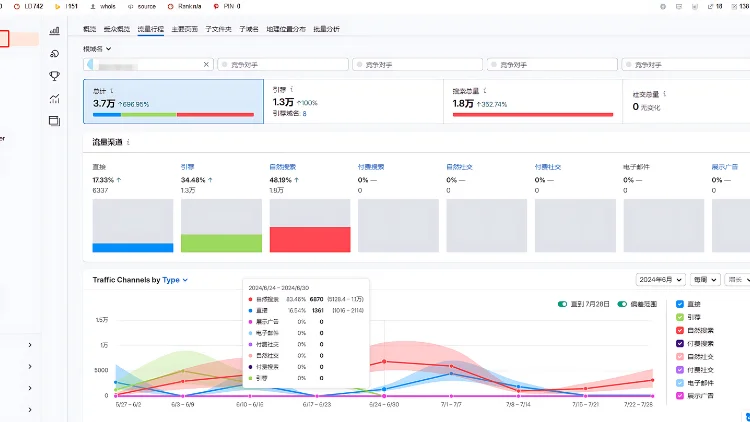Open the bar chart icon in the sidebar
750x422 pixels.
point(55,31)
